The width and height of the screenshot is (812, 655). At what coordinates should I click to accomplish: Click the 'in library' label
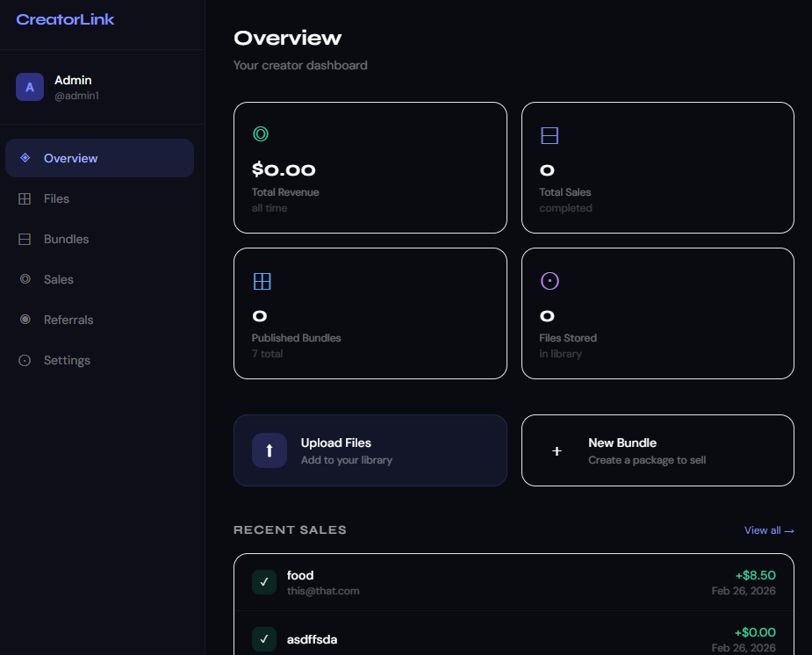coord(560,354)
